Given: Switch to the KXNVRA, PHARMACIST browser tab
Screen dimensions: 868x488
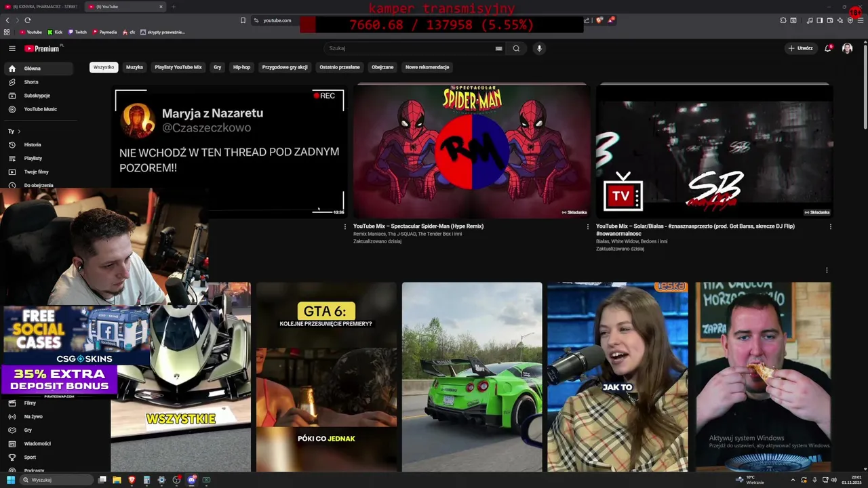Looking at the screenshot, I should tap(41, 7).
